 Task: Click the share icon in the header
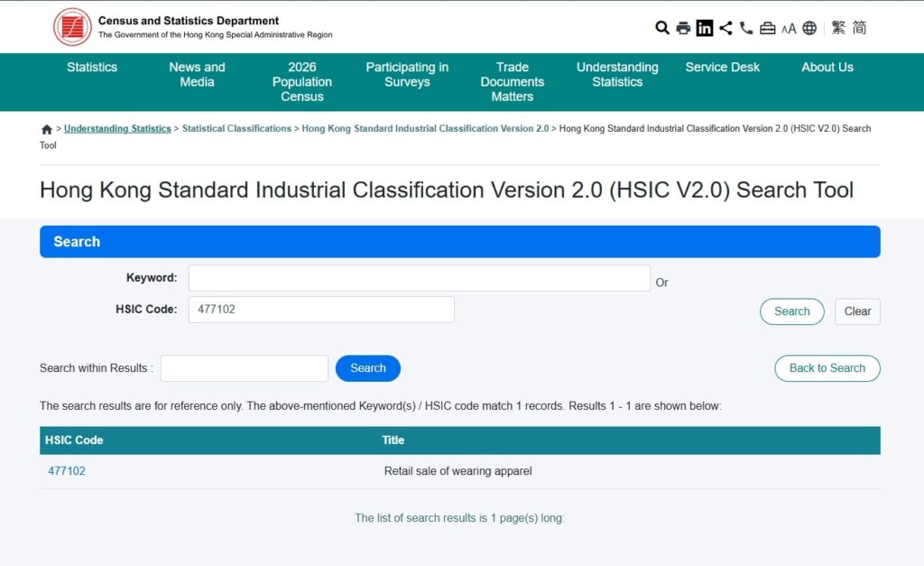(x=725, y=28)
